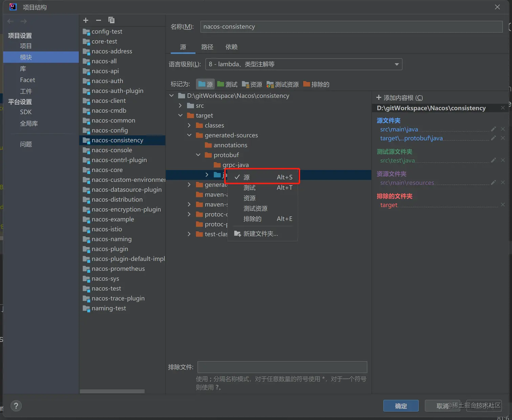Unmark target\...protobuf\java using its X icon

pyautogui.click(x=503, y=138)
